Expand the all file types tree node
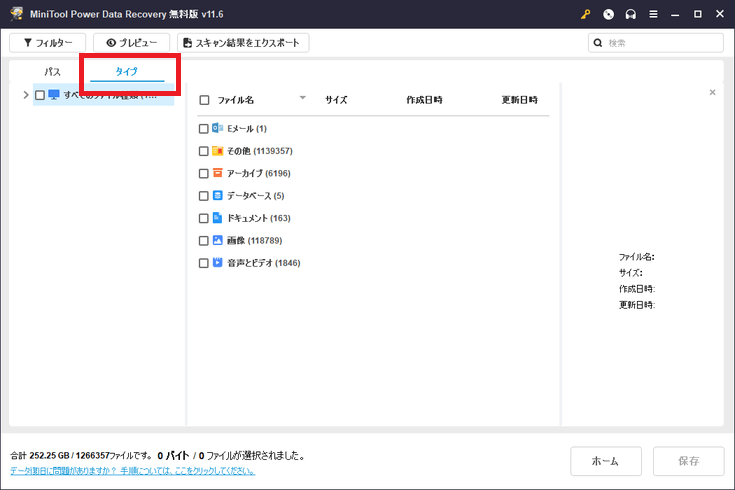Viewport: 735px width, 490px height. tap(25, 95)
